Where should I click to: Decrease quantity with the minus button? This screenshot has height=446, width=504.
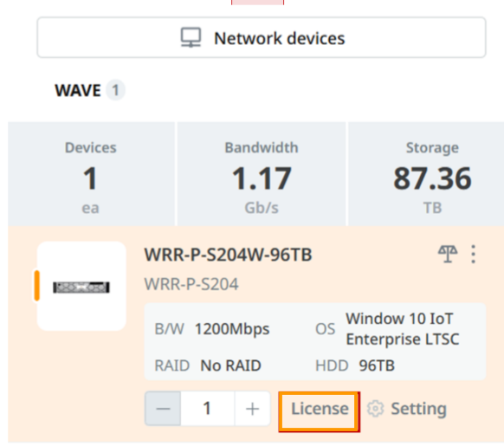[163, 409]
